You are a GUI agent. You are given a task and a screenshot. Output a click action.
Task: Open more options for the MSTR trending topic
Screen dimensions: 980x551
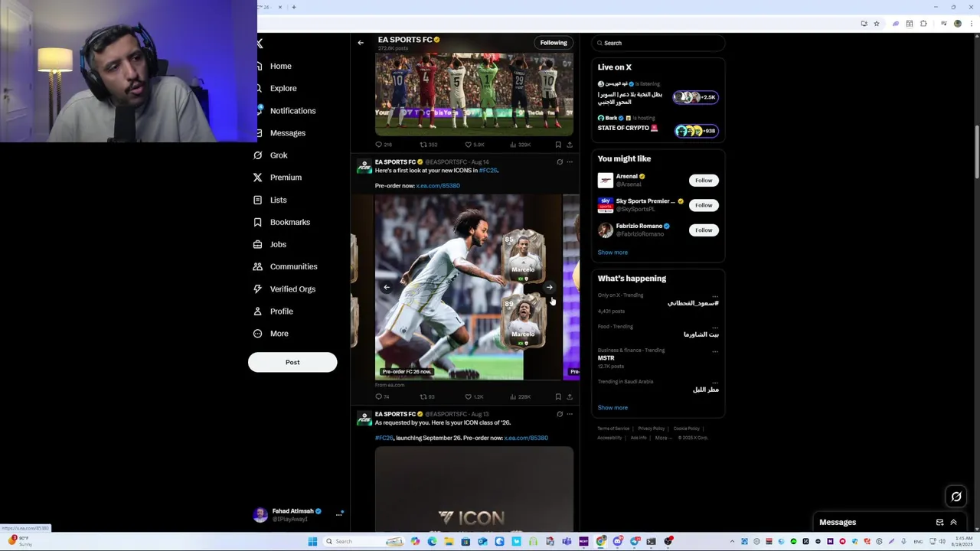click(715, 350)
